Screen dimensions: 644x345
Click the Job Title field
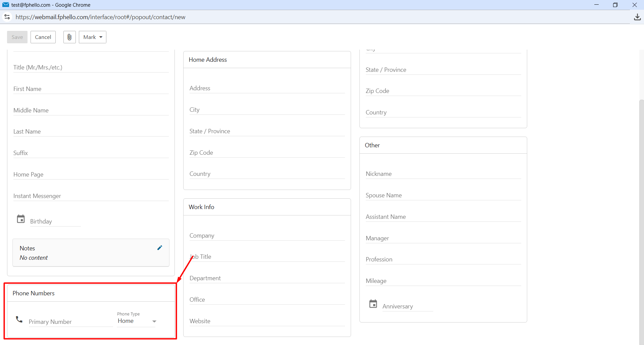267,257
